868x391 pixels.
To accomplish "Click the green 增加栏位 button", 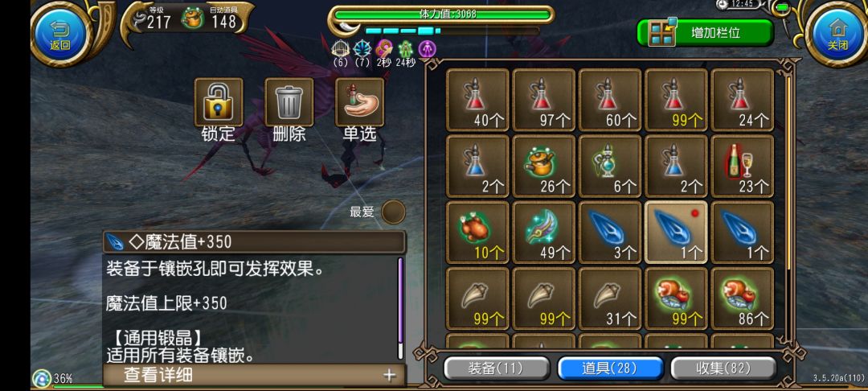I will coord(705,33).
